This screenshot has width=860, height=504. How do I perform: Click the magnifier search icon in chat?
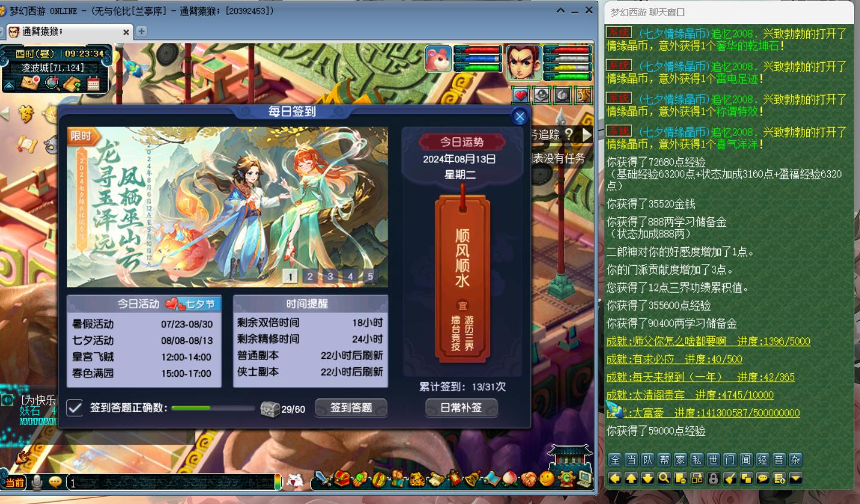pyautogui.click(x=664, y=478)
